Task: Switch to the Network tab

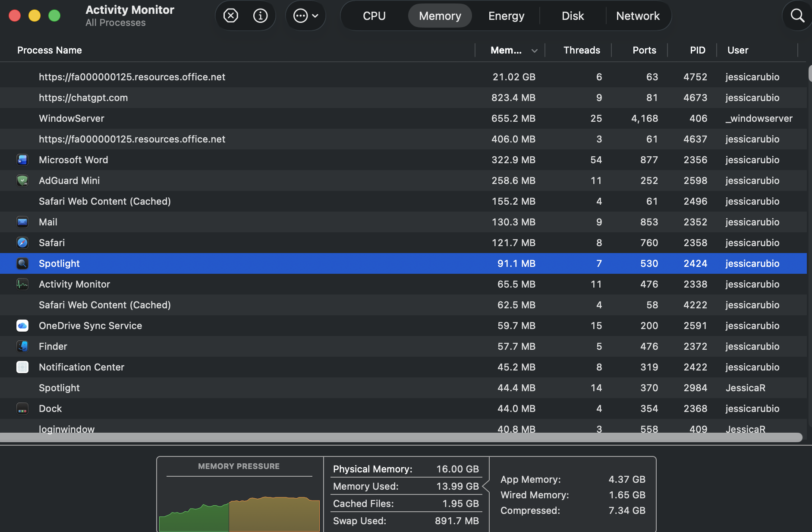Action: (x=638, y=16)
